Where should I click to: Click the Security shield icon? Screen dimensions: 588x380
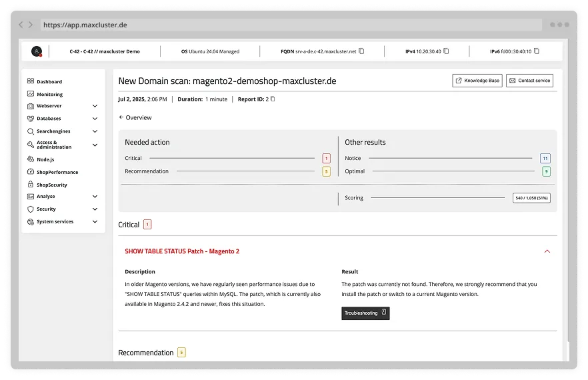point(31,209)
